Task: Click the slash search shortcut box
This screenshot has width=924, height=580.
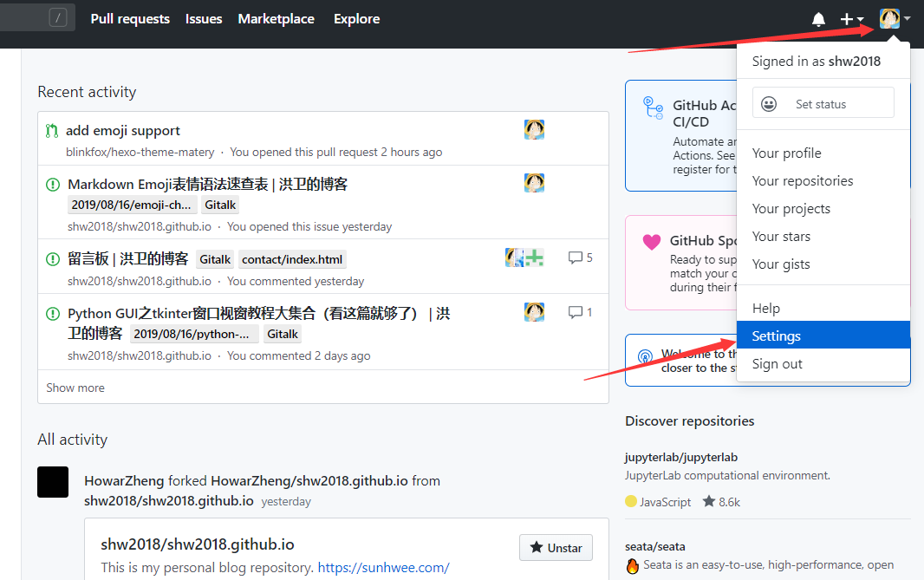Action: [58, 18]
